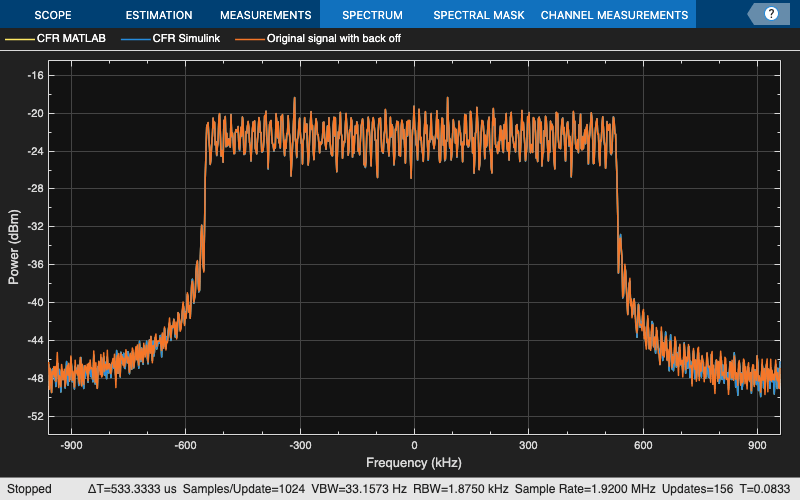Click the Stopped status text

[x=29, y=489]
